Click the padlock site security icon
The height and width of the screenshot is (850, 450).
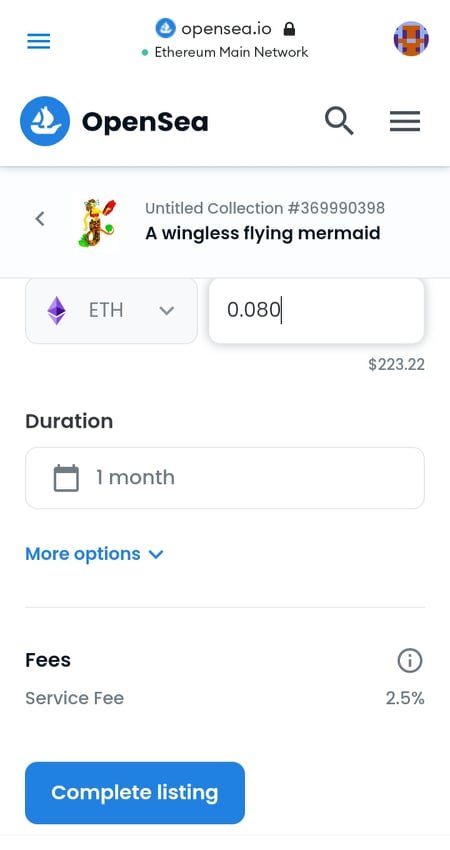coord(290,28)
